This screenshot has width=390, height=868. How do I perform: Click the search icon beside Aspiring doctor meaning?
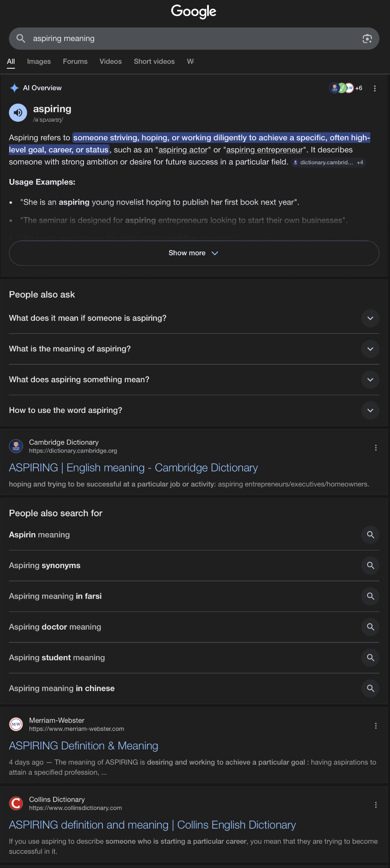(370, 627)
